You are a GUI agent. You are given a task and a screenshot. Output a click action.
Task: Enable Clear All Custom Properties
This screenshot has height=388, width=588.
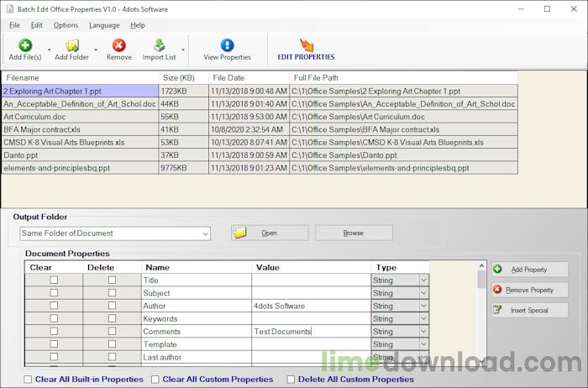(x=155, y=380)
